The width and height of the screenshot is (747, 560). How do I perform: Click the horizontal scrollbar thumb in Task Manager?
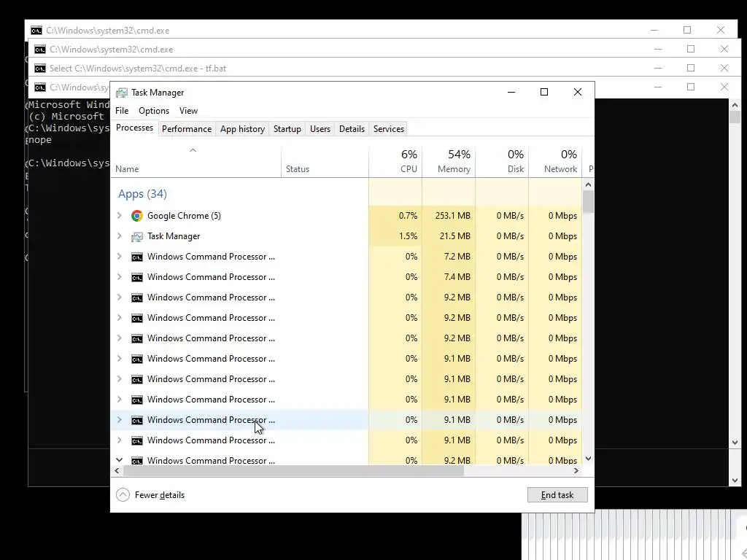tap(293, 470)
